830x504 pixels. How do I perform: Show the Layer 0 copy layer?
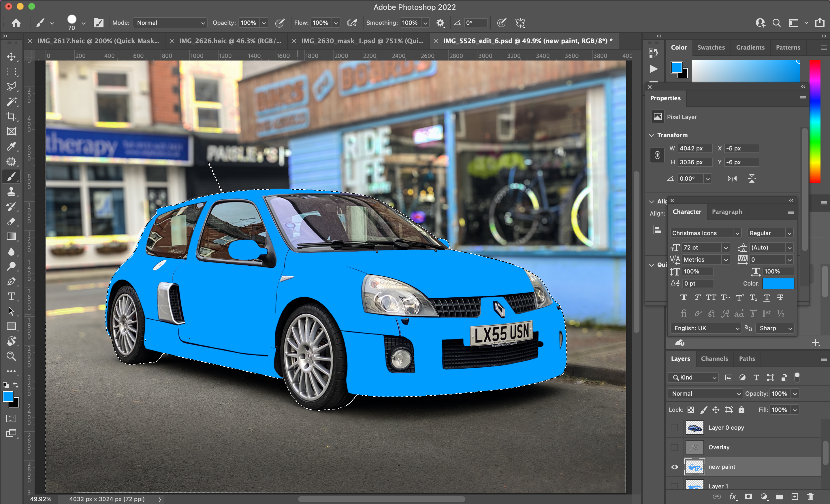click(x=674, y=428)
